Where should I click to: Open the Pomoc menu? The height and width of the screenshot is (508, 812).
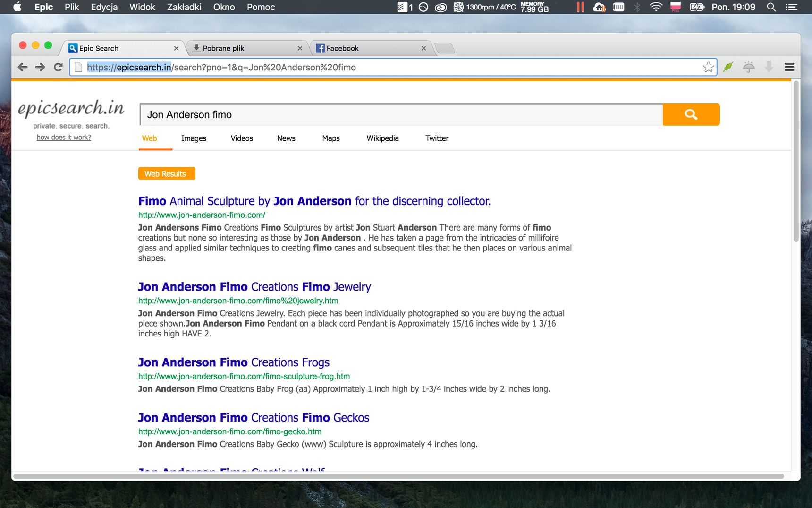(261, 7)
